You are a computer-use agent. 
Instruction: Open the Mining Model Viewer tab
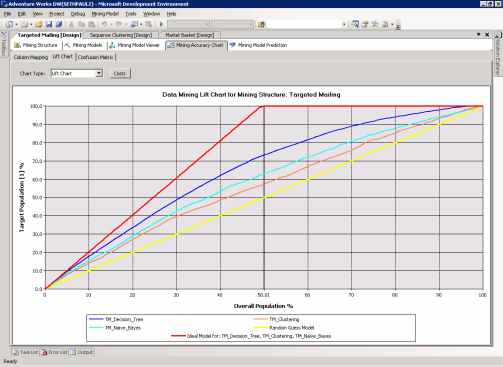pyautogui.click(x=135, y=45)
